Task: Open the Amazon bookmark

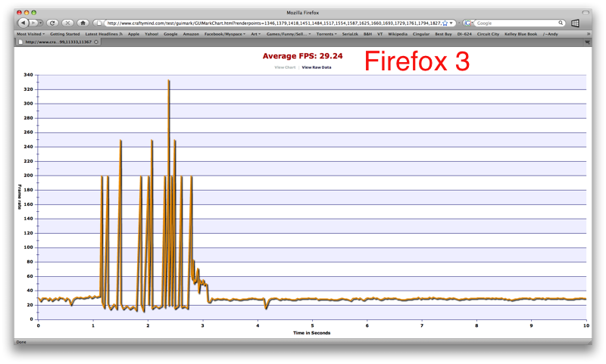Action: [x=191, y=34]
